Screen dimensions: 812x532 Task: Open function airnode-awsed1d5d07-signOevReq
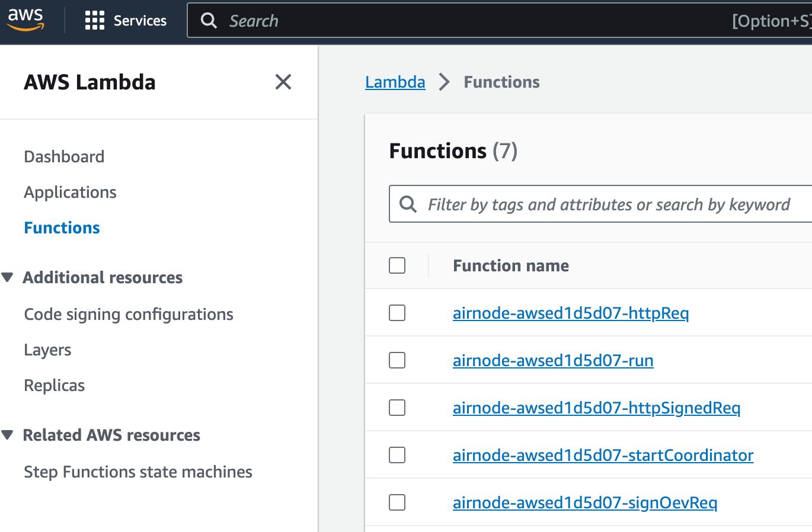(x=585, y=502)
